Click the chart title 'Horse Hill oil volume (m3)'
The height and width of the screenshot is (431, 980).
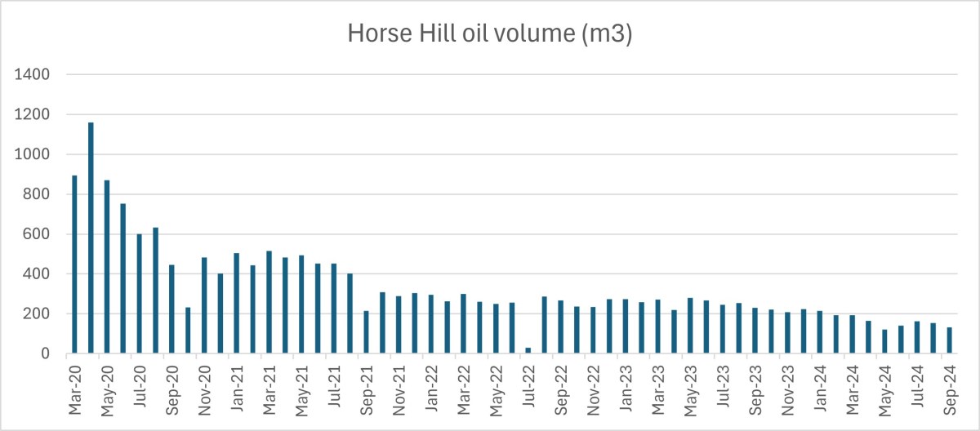pos(490,33)
